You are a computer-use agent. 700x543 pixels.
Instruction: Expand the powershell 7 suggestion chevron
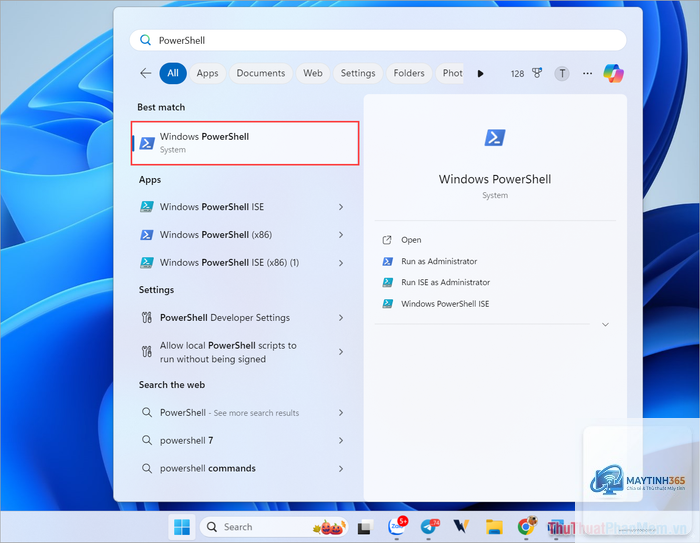(x=341, y=440)
